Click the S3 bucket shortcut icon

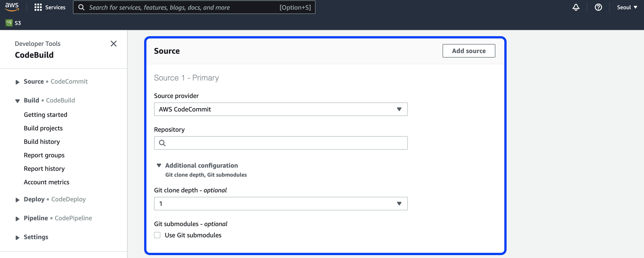(x=9, y=23)
